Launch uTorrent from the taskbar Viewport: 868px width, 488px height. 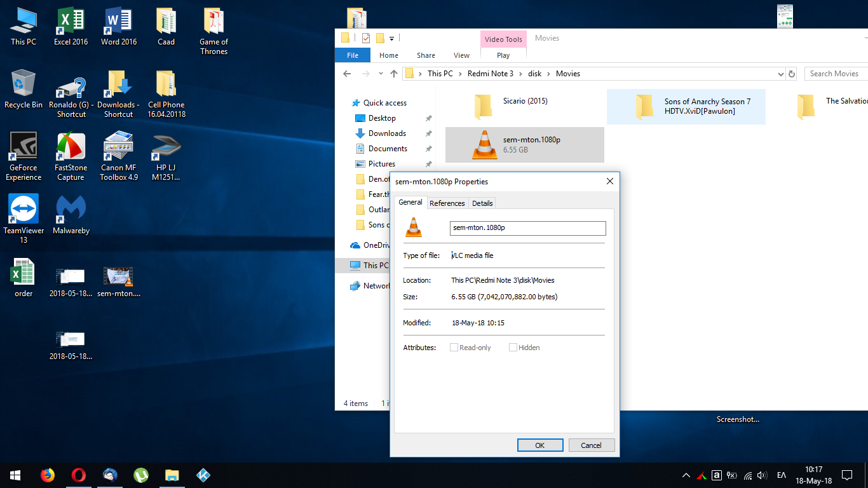[140, 475]
